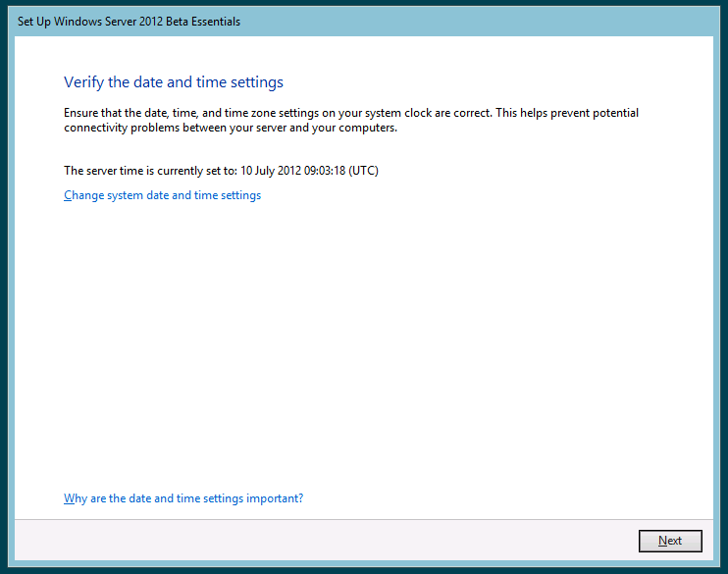Screen dimensions: 728x574
Task: Click the gray footer bar left of Next
Action: pyautogui.click(x=324, y=541)
